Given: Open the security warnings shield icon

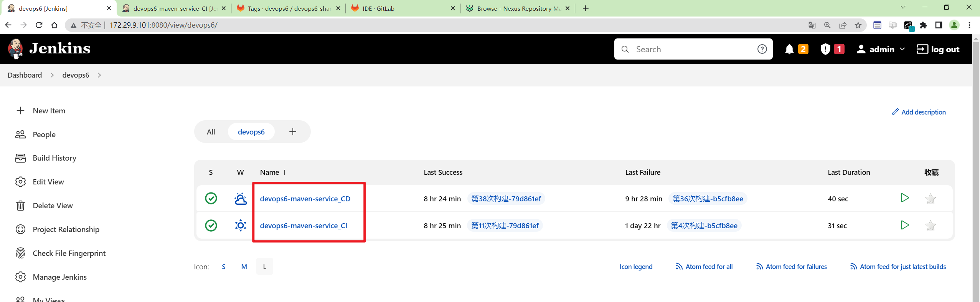Looking at the screenshot, I should click(825, 49).
